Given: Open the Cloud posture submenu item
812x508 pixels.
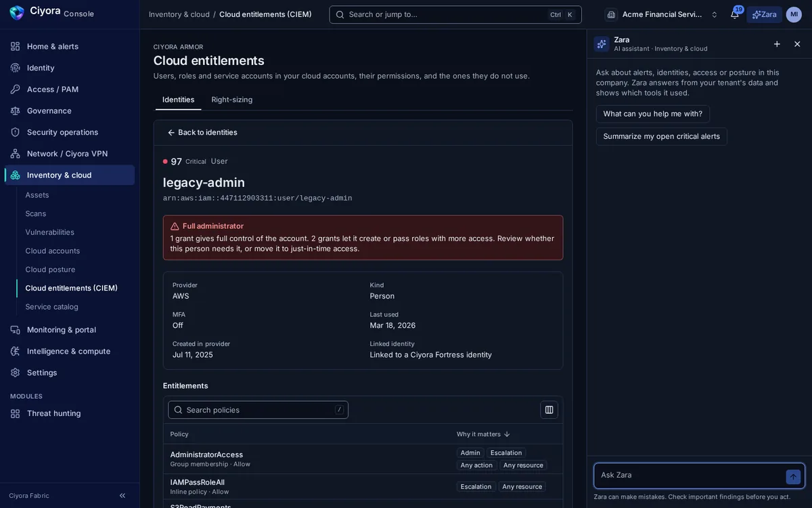Looking at the screenshot, I should (50, 270).
